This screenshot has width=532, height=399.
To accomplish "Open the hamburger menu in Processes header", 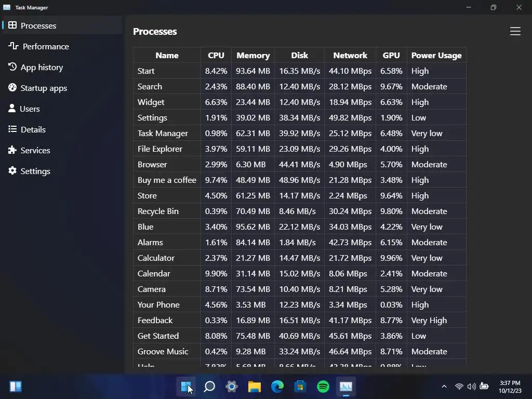I will click(515, 31).
